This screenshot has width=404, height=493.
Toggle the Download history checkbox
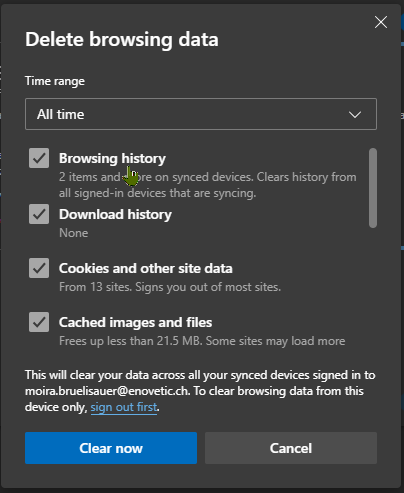click(x=39, y=214)
